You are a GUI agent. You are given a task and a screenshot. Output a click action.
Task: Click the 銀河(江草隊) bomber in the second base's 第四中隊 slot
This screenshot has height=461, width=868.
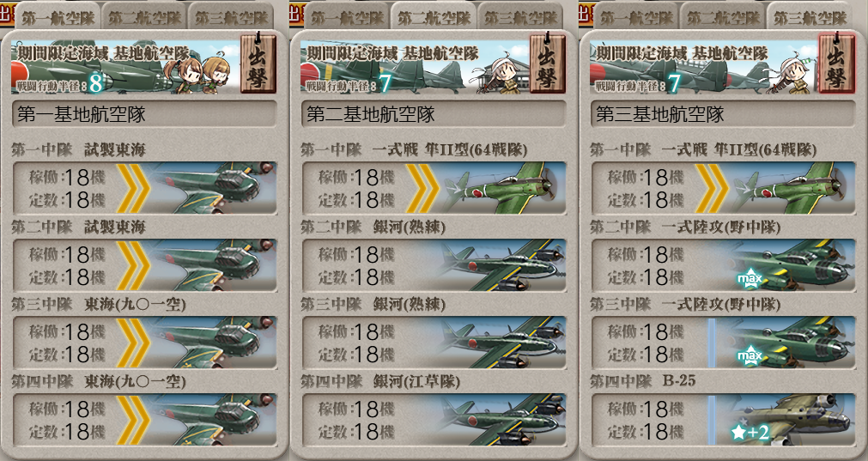pyautogui.click(x=434, y=420)
